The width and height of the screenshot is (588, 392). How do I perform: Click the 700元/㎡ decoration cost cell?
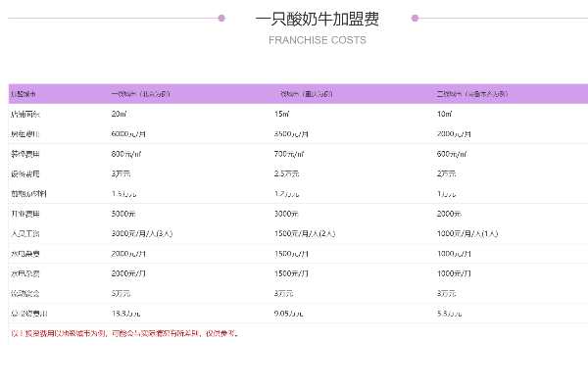(x=289, y=154)
